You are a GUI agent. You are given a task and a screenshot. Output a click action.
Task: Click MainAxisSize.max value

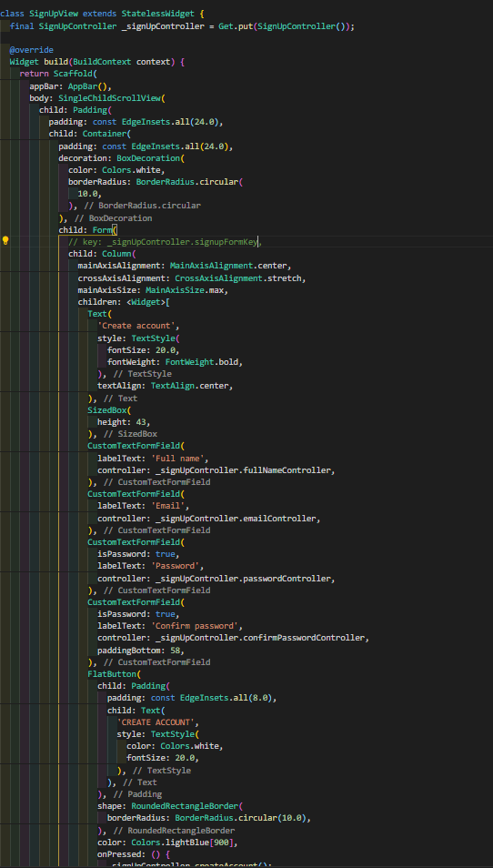pos(187,290)
